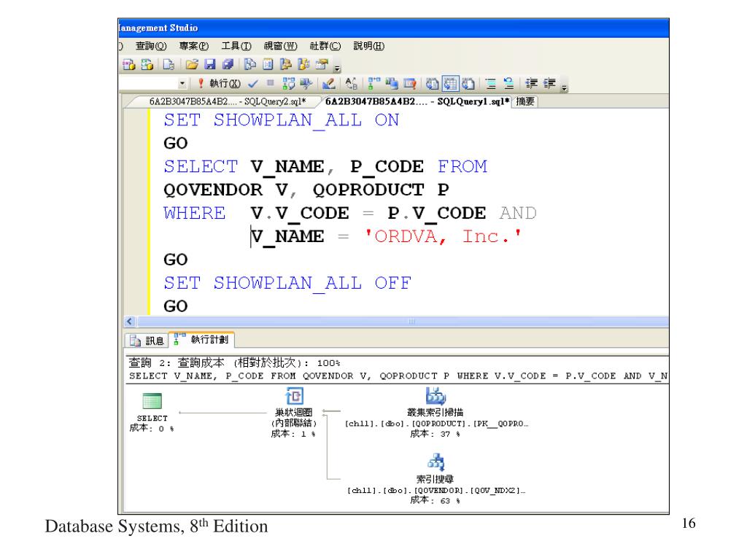Click the Template Explorer icon
The height and width of the screenshot is (560, 747).
303,64
